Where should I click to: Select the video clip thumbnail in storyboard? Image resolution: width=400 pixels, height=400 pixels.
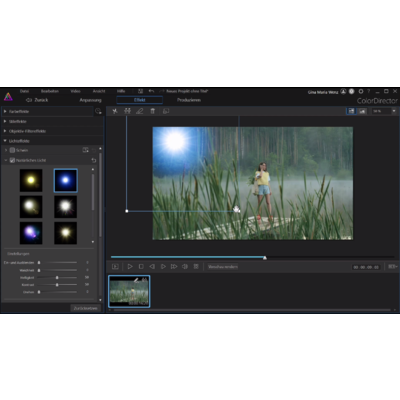pyautogui.click(x=129, y=291)
